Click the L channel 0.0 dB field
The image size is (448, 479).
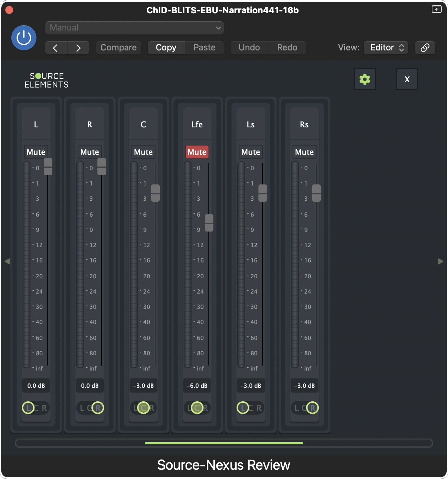tap(36, 386)
